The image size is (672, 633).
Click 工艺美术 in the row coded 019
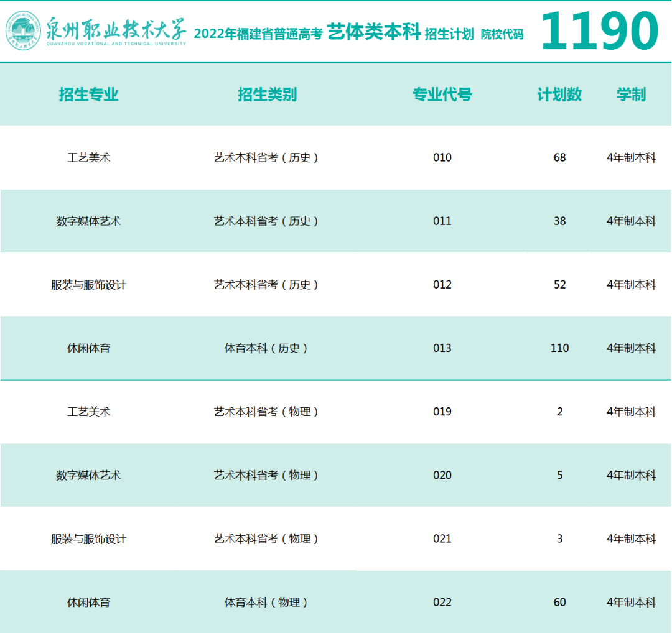point(89,412)
